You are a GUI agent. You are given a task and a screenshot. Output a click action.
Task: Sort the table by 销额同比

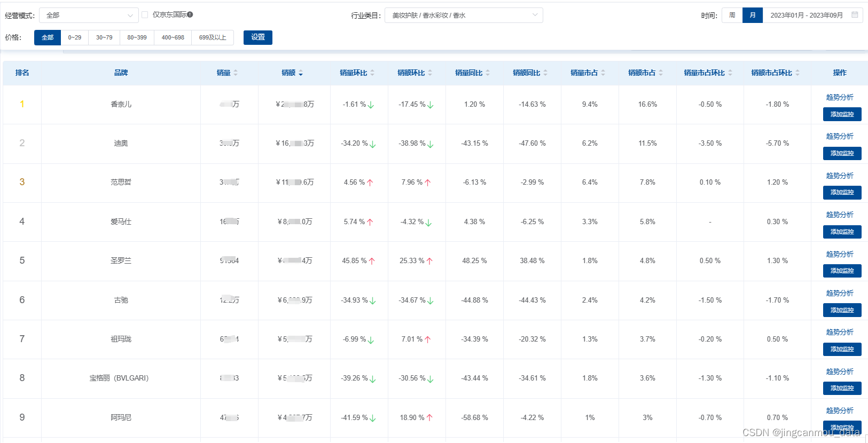[545, 73]
